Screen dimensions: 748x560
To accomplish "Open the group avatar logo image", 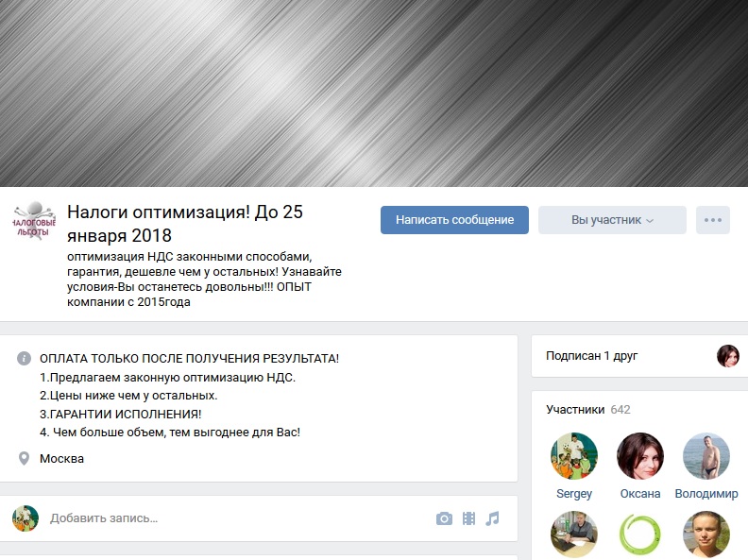I will click(34, 222).
